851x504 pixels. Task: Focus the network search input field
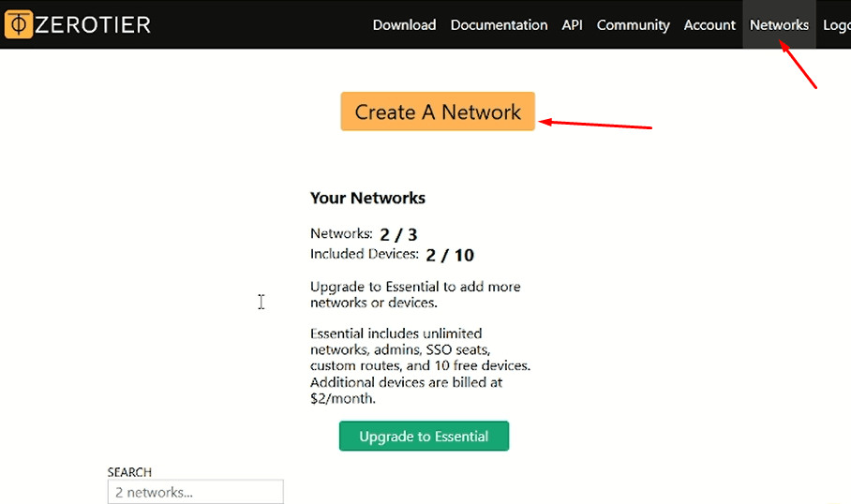click(x=195, y=492)
